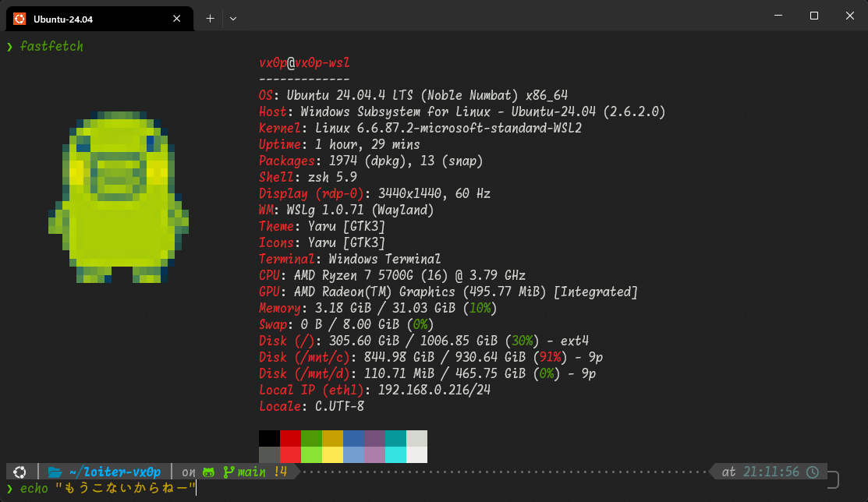The image size is (868, 502).
Task: Click the OS line 'Ubuntu 24.04.4 LTS'
Action: (413, 95)
